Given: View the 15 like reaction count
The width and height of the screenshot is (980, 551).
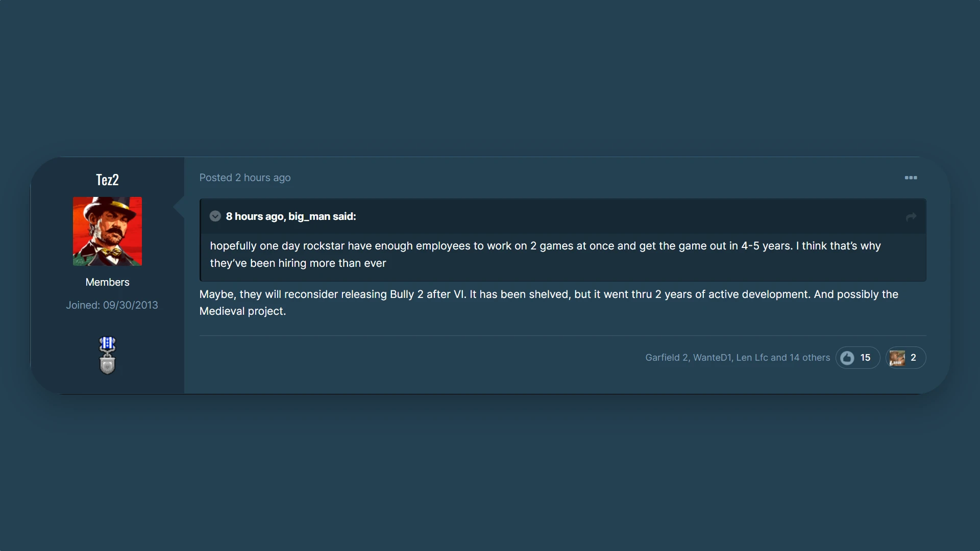Looking at the screenshot, I should 865,358.
